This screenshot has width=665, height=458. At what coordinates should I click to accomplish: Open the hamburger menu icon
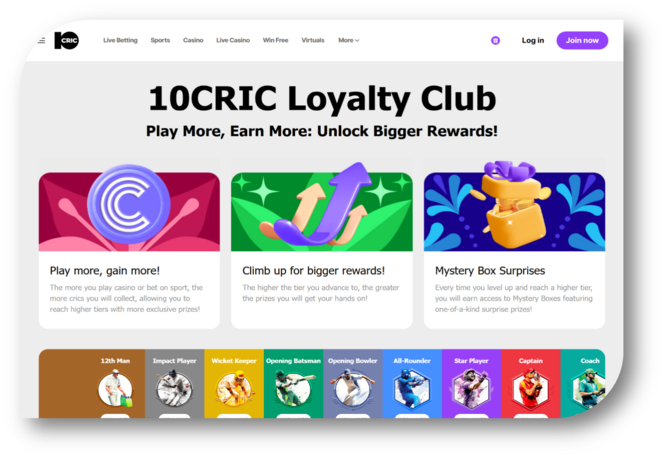(42, 41)
